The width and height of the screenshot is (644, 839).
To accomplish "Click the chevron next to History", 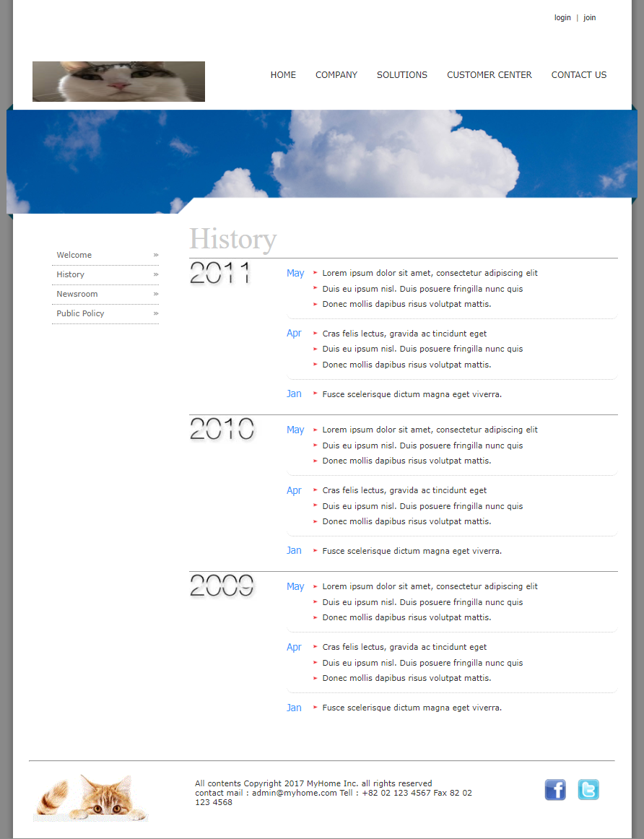I will pyautogui.click(x=156, y=274).
